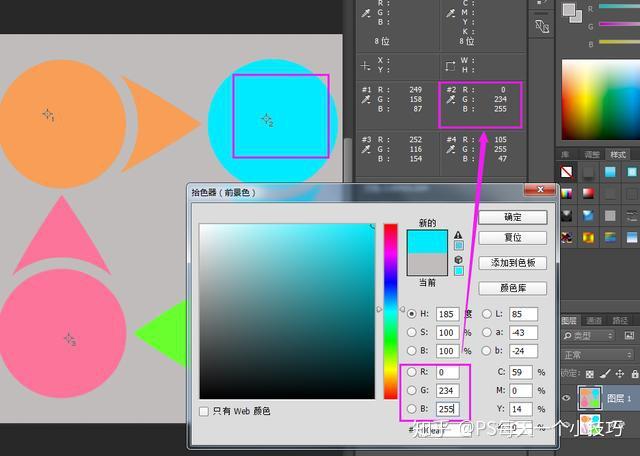Select the R red radio button
The image size is (640, 456).
pos(411,372)
